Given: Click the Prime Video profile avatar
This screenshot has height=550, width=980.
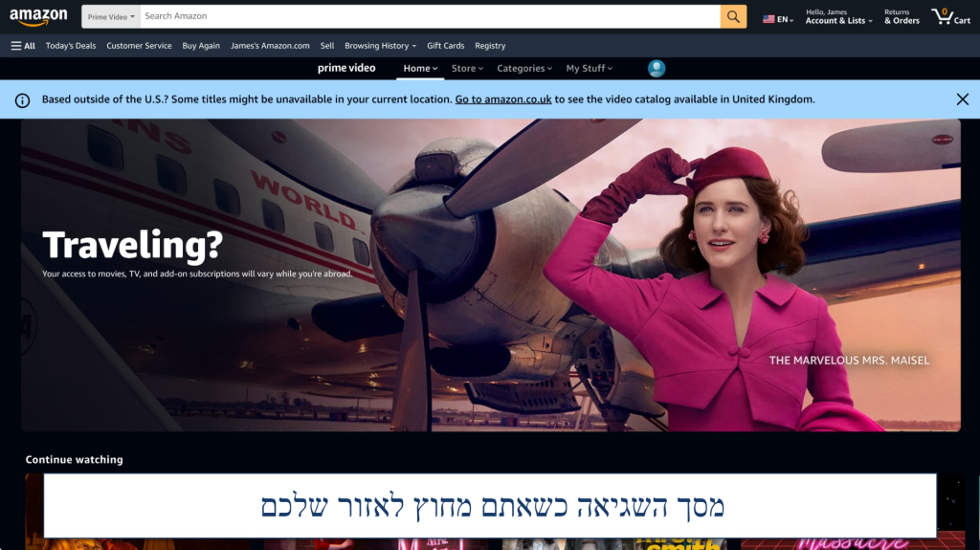Looking at the screenshot, I should pyautogui.click(x=657, y=68).
